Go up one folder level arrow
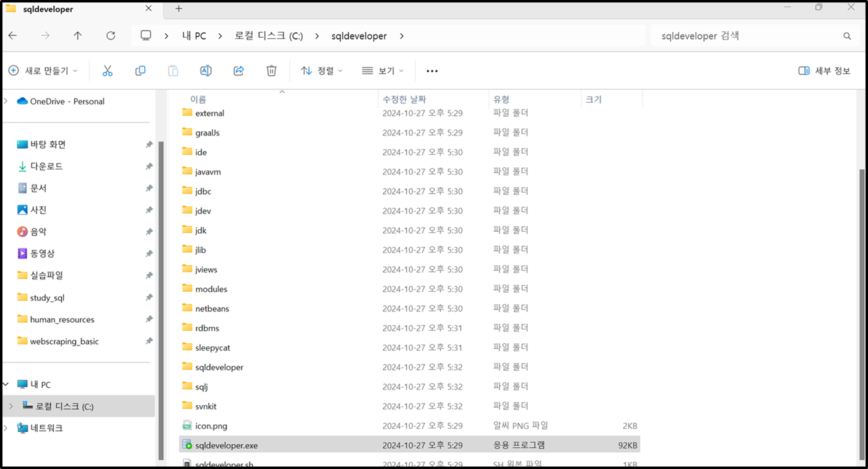The height and width of the screenshot is (469, 868). (x=77, y=36)
